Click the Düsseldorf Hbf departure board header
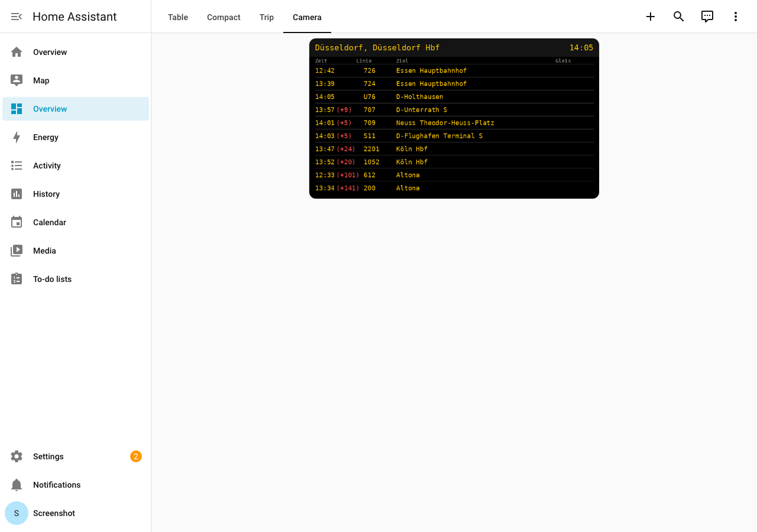Viewport: 757px width, 532px height. pos(377,48)
